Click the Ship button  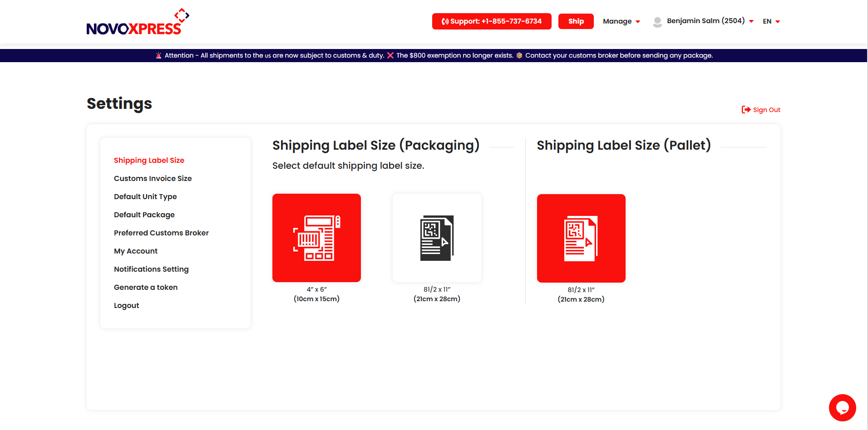575,21
